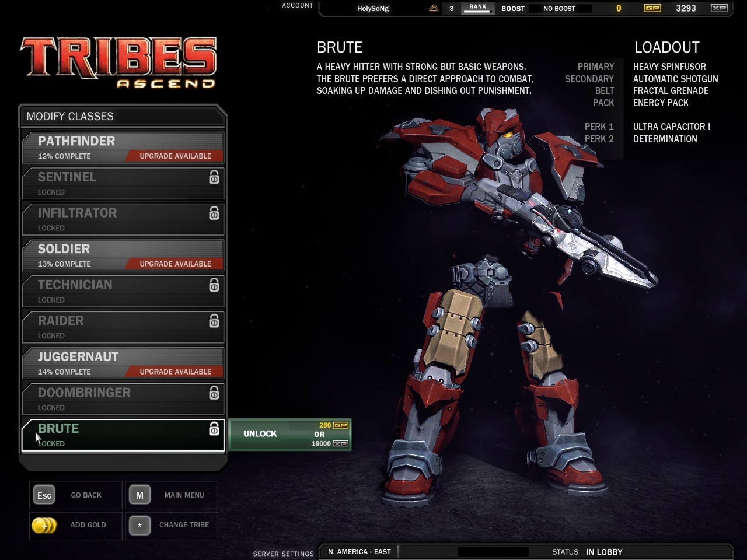Click the lock icon on Infiltrator row

pyautogui.click(x=214, y=213)
